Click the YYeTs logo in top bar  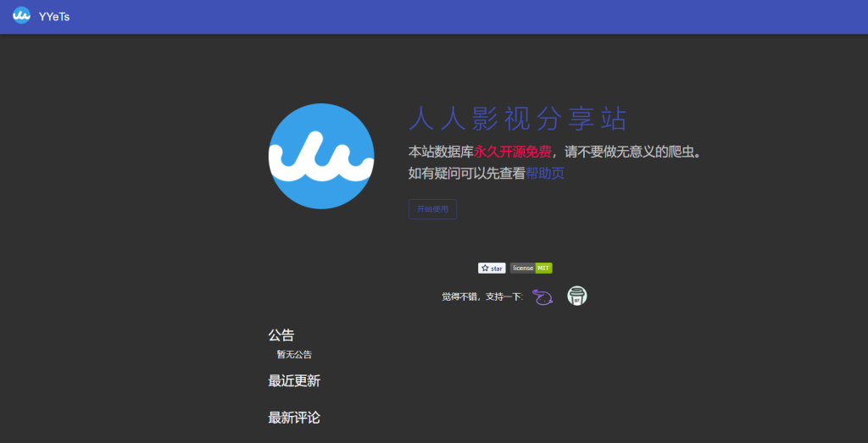click(21, 15)
